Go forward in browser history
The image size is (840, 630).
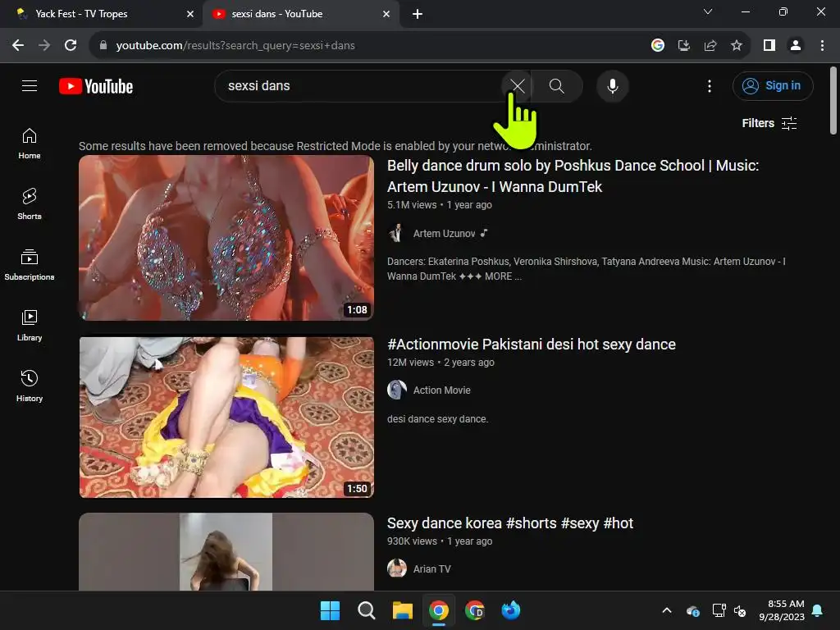click(44, 46)
